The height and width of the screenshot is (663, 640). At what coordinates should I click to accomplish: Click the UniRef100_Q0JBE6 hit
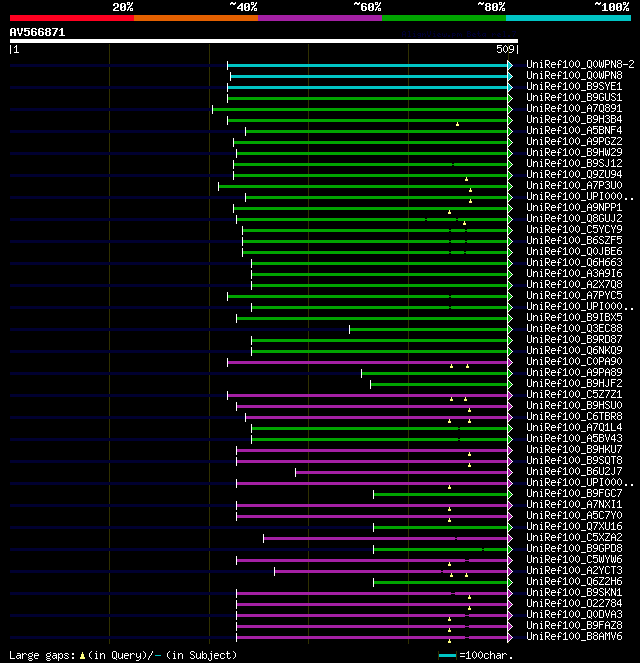coord(574,251)
